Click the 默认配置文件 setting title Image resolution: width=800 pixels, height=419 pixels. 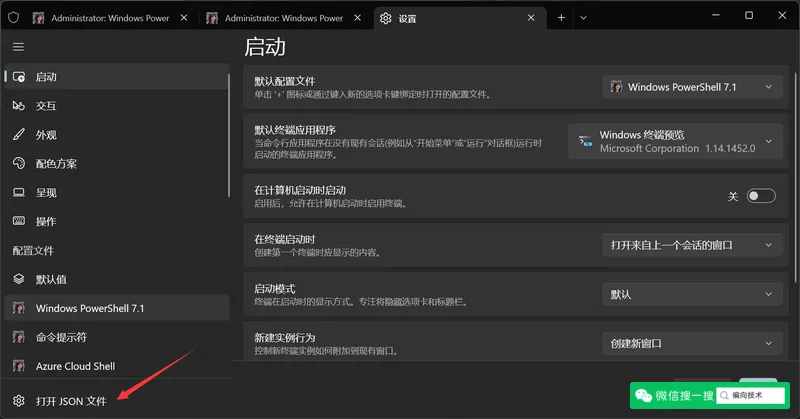(285, 81)
